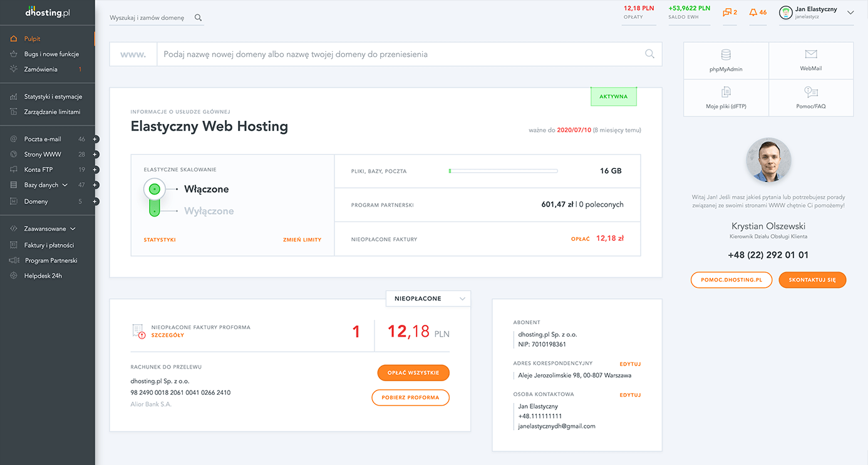Expand the Bazy danych chevron
This screenshot has width=868, height=465.
pos(64,185)
